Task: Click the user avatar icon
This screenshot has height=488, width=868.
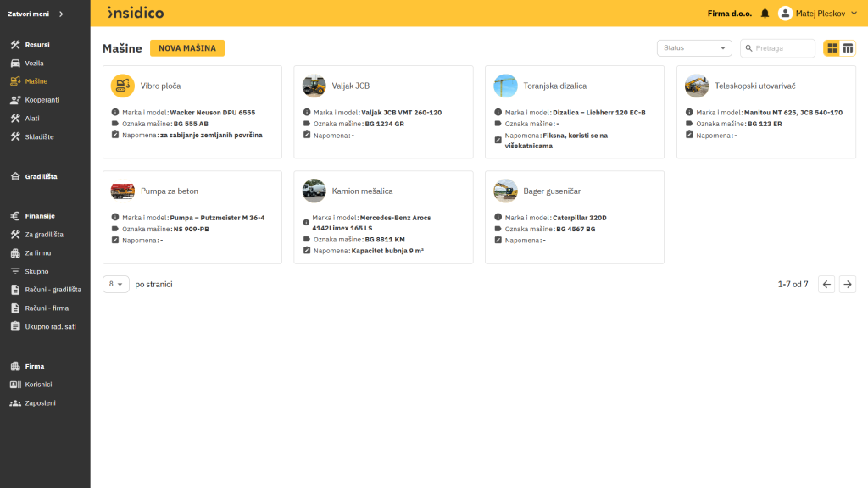Action: pos(785,14)
